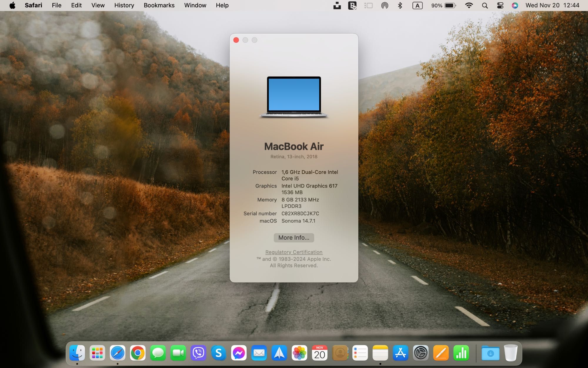
Task: Open Control Center toggles icon
Action: click(500, 5)
